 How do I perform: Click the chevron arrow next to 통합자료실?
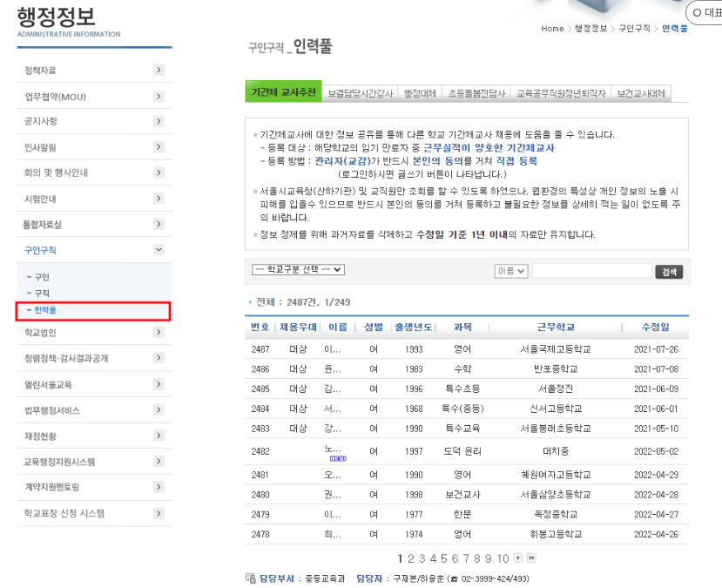click(159, 224)
